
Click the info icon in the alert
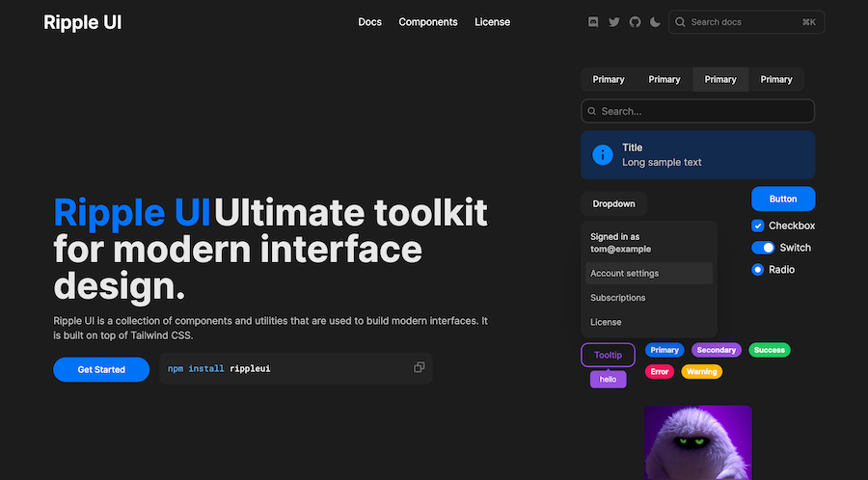pyautogui.click(x=602, y=155)
